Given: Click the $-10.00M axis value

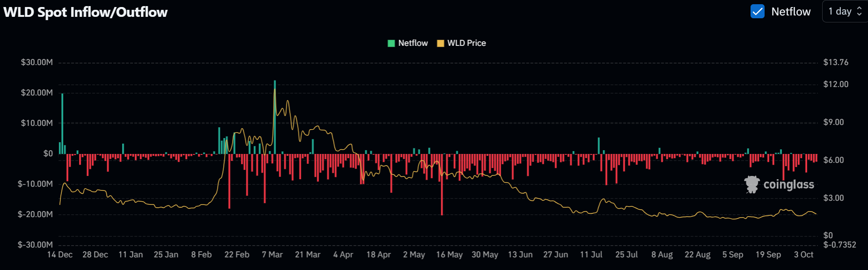Looking at the screenshot, I should point(35,184).
